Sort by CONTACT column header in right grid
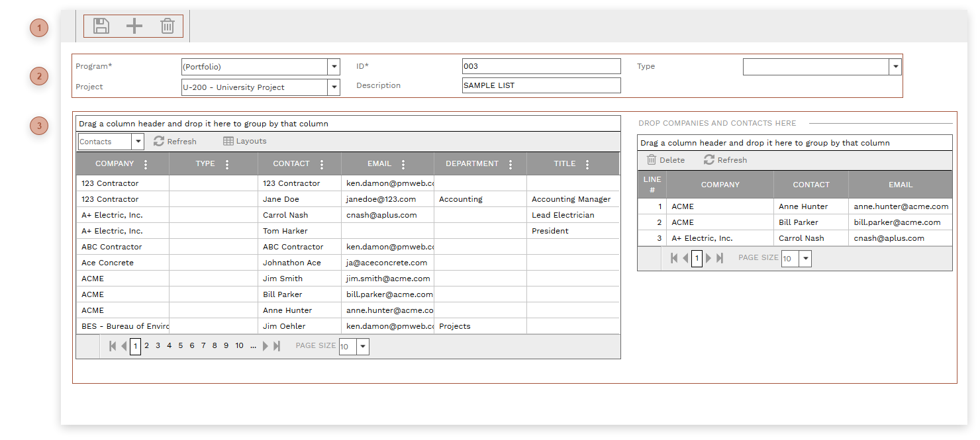Image resolution: width=980 pixels, height=440 pixels. pyautogui.click(x=810, y=185)
